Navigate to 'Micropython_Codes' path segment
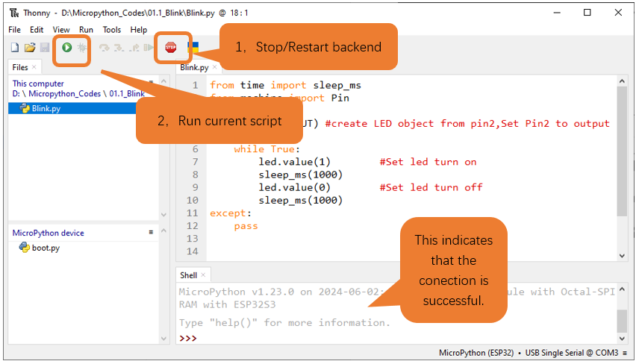Screen dimensions: 636x364 coord(64,94)
